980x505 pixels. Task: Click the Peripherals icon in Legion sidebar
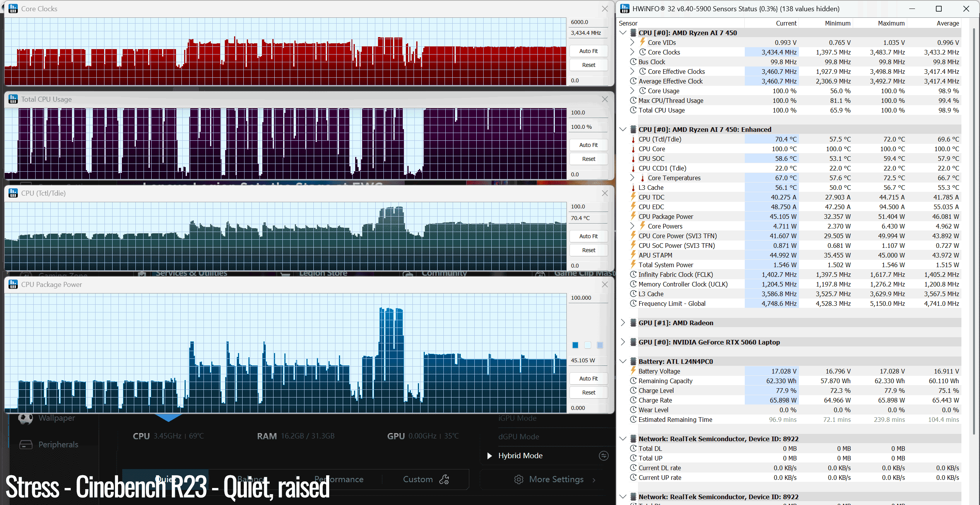26,445
